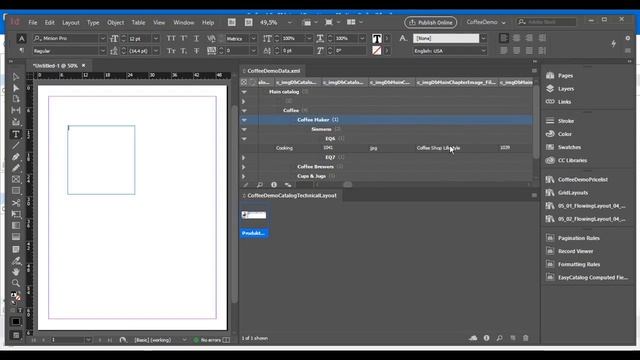This screenshot has height=360, width=640.
Task: Select the blue Produkt... library item
Action: 254,233
